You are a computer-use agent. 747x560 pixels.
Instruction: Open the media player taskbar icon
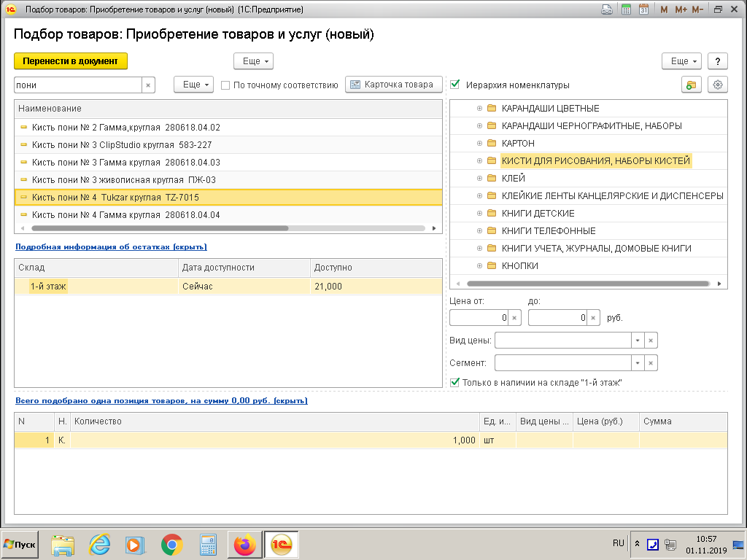click(x=135, y=545)
